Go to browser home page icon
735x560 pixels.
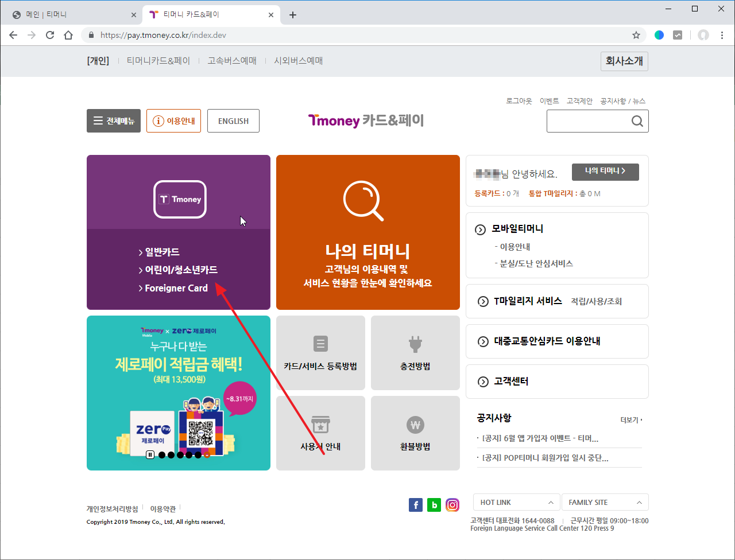68,35
